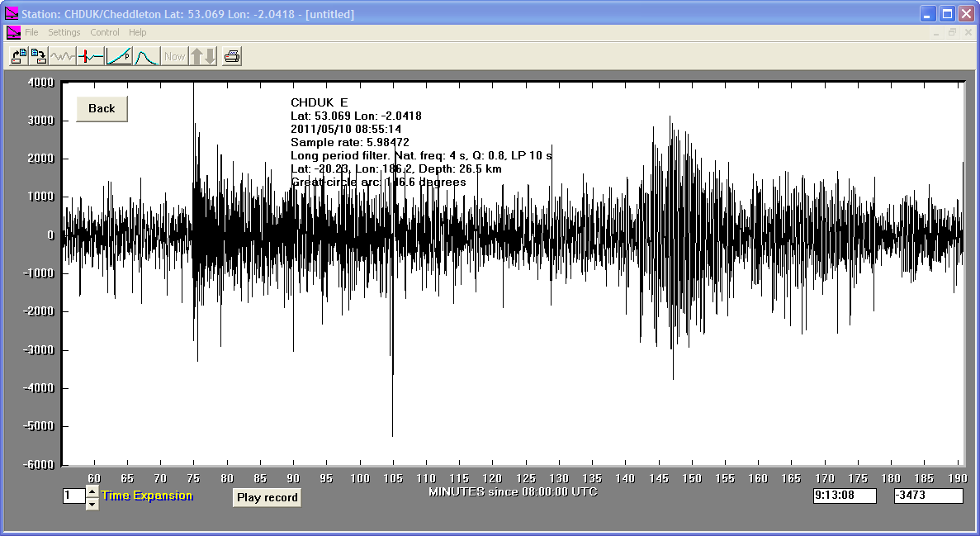This screenshot has width=980, height=536.
Task: Click the 4000 label on amplitude axis
Action: (41, 83)
